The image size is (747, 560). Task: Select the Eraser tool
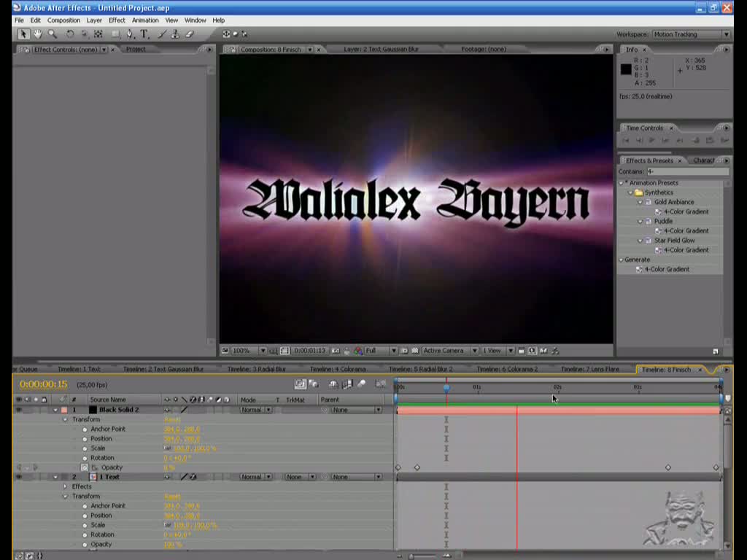point(190,34)
